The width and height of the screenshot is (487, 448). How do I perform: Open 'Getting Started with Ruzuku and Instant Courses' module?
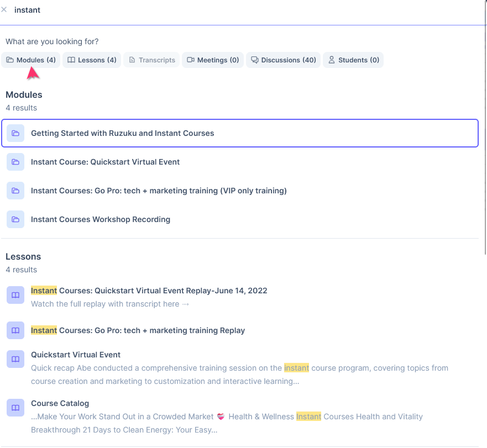click(240, 133)
